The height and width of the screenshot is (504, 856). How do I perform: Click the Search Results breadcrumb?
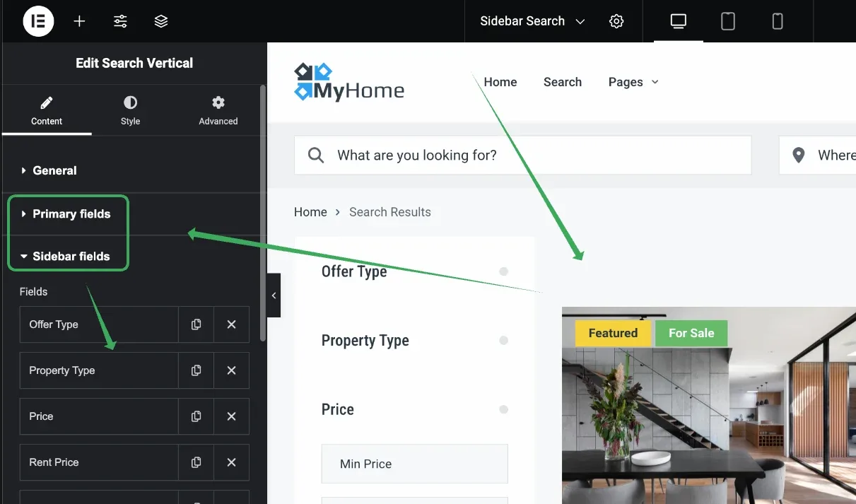click(390, 212)
